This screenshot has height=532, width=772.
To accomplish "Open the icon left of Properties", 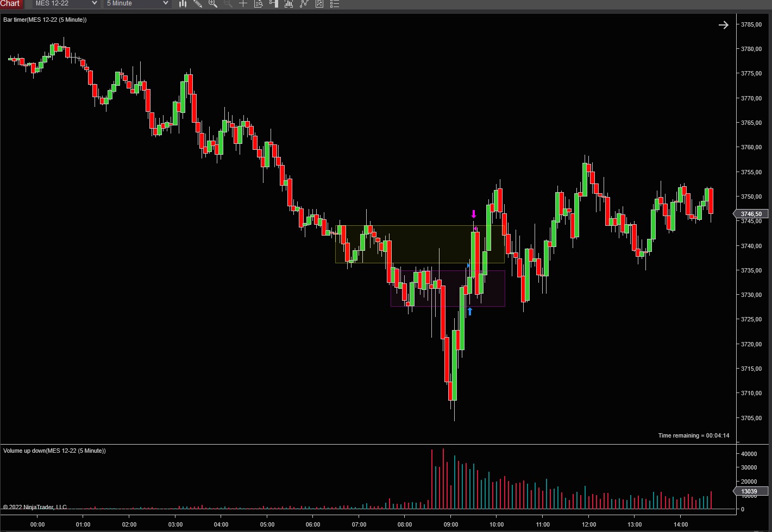I will [x=319, y=4].
